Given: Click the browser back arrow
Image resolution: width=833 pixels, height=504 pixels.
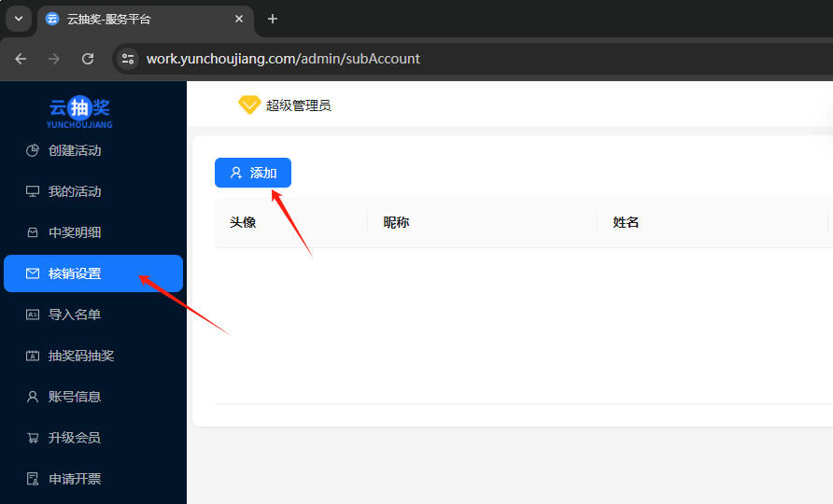Looking at the screenshot, I should (21, 59).
